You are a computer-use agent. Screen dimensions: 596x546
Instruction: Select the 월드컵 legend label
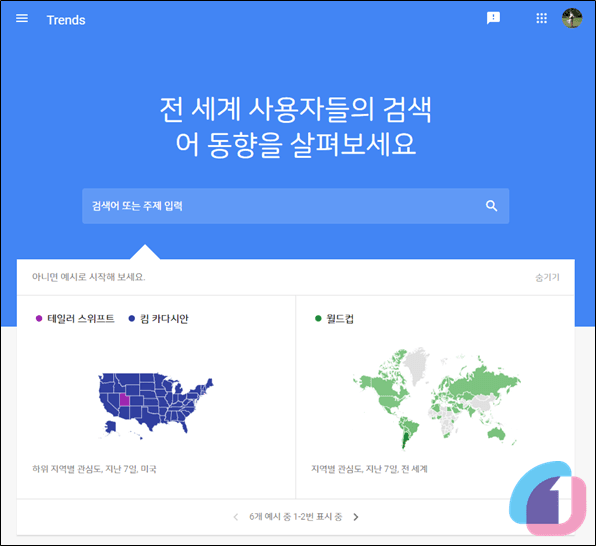click(x=340, y=319)
